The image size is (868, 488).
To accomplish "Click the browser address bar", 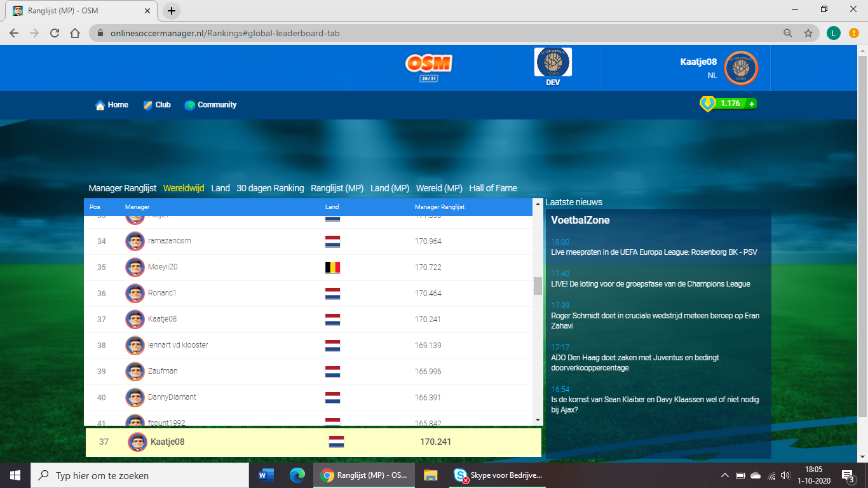I will click(x=435, y=33).
